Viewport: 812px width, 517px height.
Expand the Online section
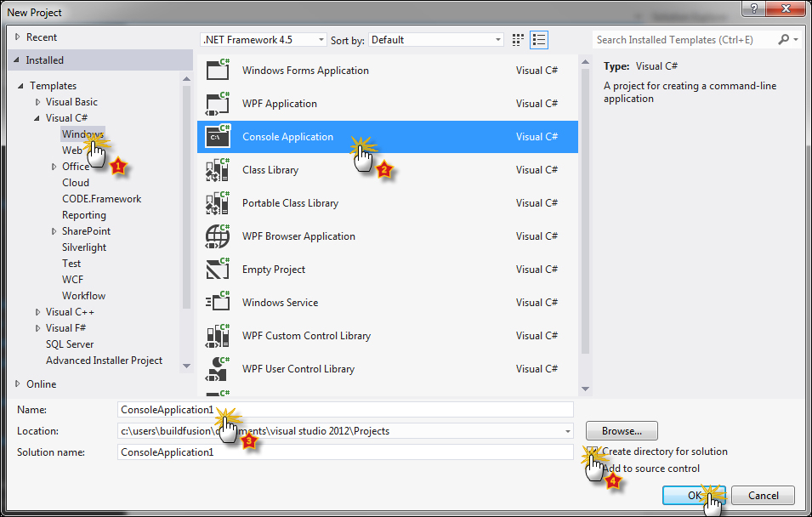[x=17, y=384]
